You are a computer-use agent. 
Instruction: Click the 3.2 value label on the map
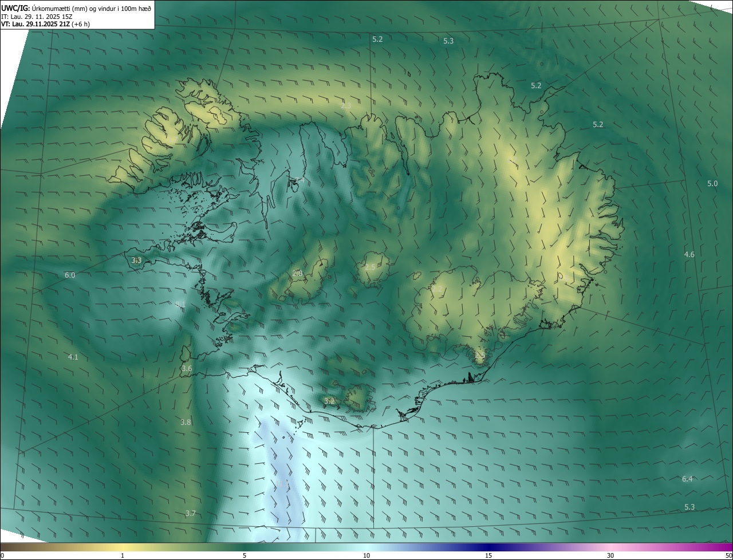[x=329, y=400]
